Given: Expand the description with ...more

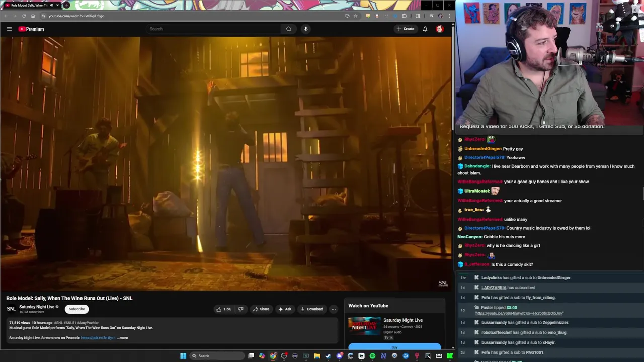Looking at the screenshot, I should 122,338.
